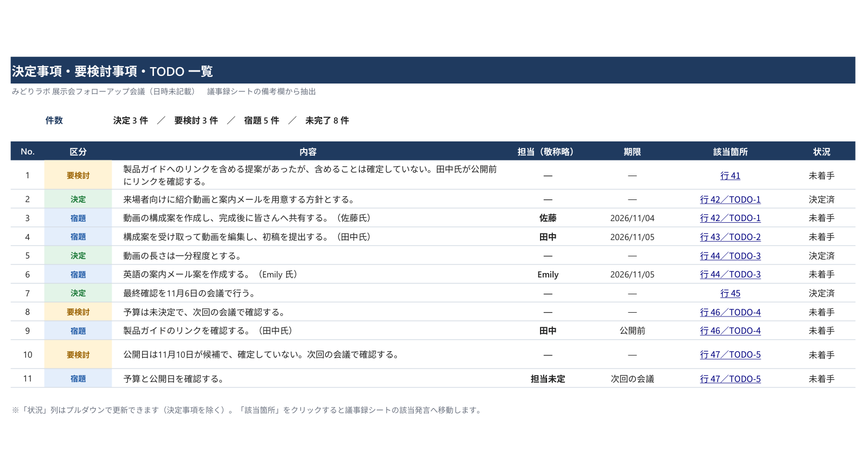The width and height of the screenshot is (868, 459).
Task: Jump to the 行 45 link
Action: click(730, 293)
